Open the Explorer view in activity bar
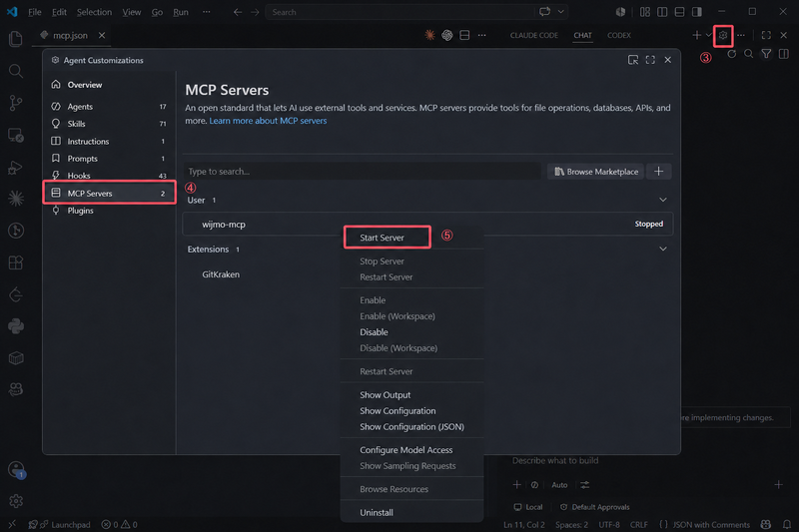This screenshot has width=799, height=532. pyautogui.click(x=16, y=39)
